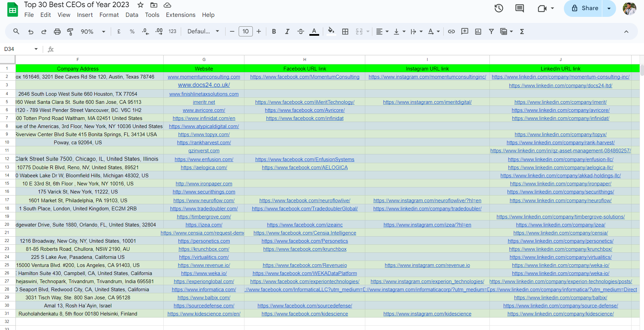
Task: Insert chart icon in toolbar
Action: click(478, 31)
